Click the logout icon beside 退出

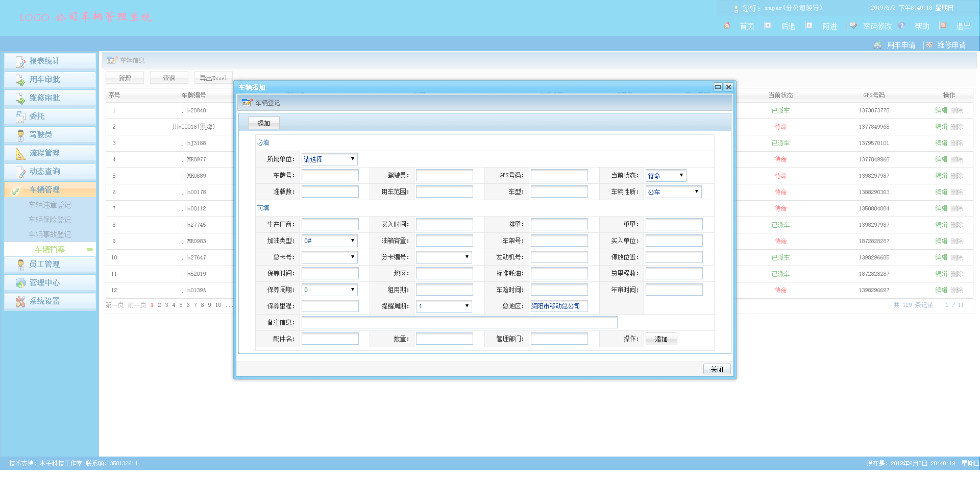click(943, 26)
